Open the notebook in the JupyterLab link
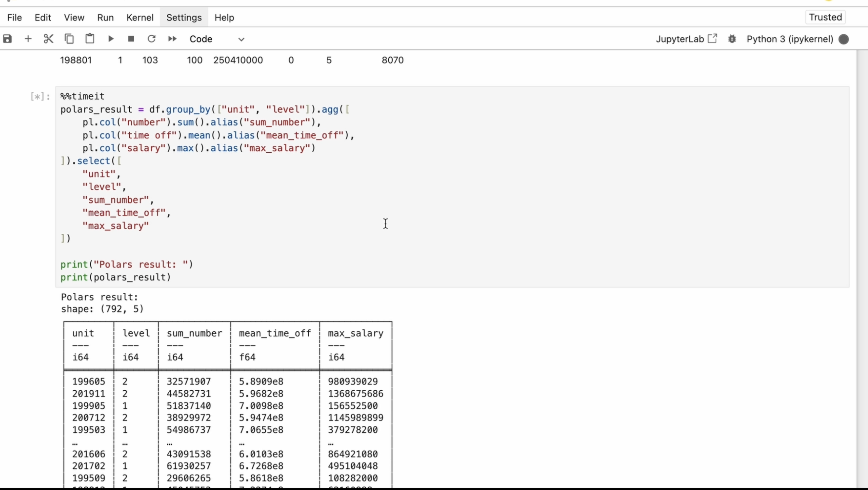Viewport: 868px width, 490px height. pos(686,39)
